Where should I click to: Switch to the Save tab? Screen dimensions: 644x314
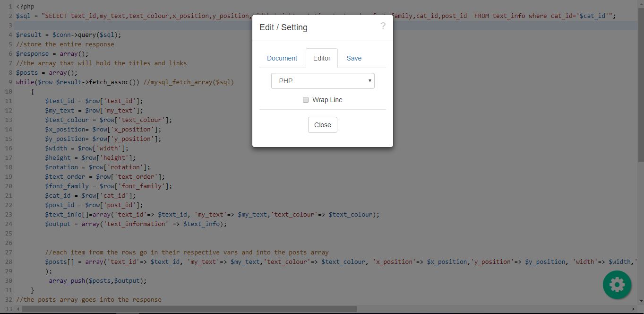tap(353, 58)
